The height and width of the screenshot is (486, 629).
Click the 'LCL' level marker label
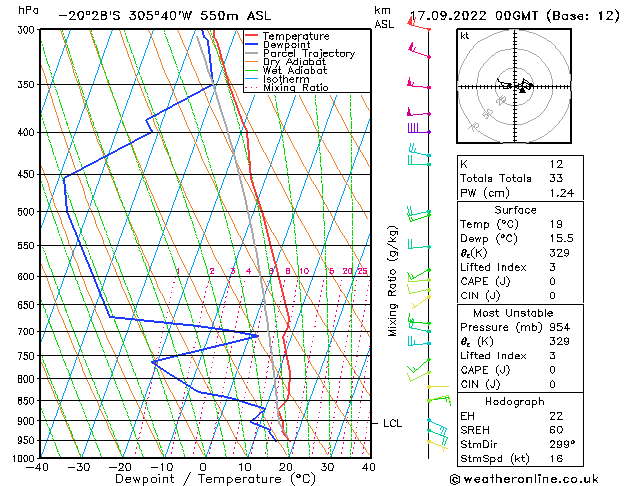pos(392,423)
